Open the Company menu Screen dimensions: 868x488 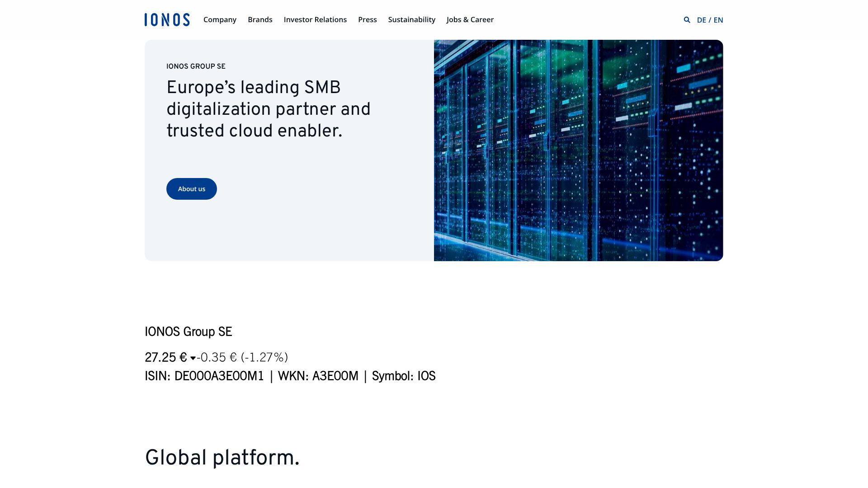pyautogui.click(x=220, y=19)
